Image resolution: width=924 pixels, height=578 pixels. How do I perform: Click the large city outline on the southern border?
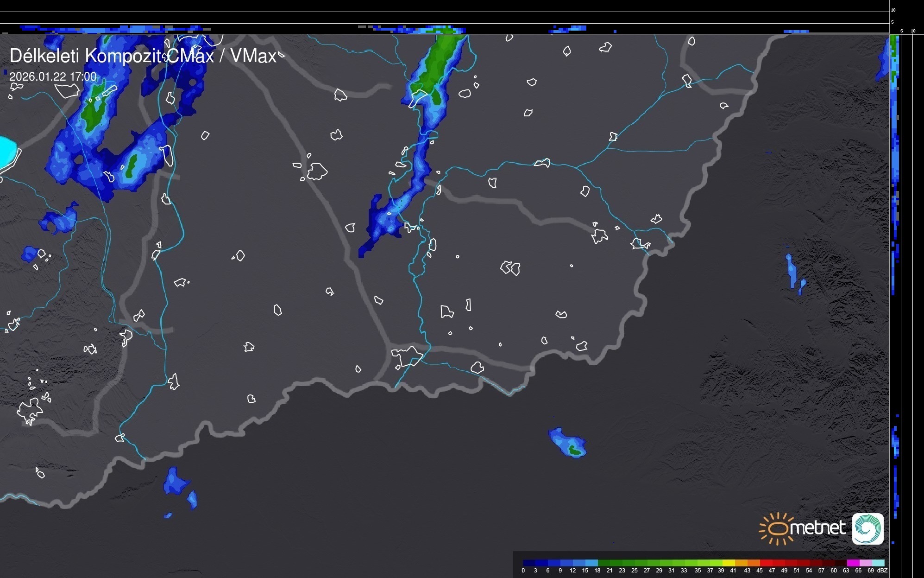(407, 356)
